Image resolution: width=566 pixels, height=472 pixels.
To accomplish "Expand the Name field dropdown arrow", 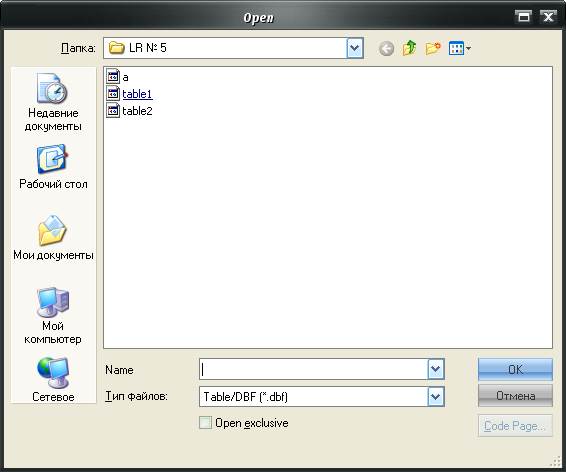I will (436, 369).
